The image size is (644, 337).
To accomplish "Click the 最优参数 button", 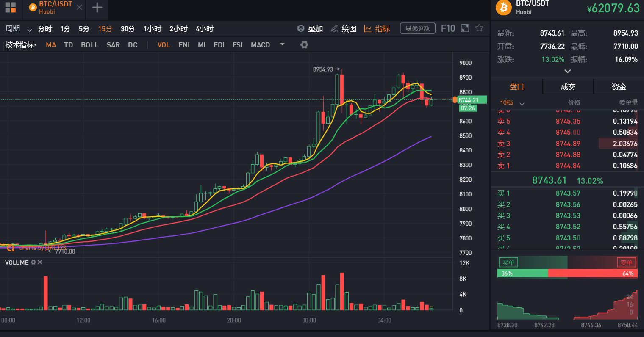I will point(417,28).
